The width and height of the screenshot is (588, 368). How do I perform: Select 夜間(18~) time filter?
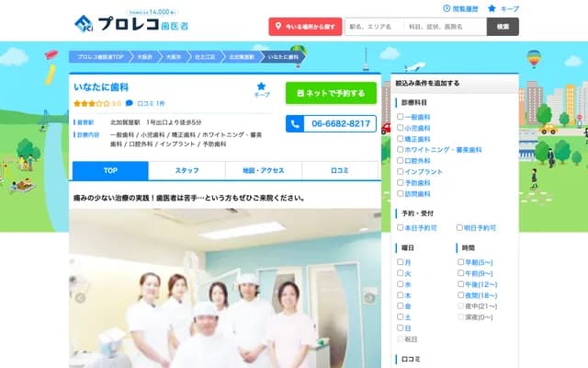click(460, 295)
